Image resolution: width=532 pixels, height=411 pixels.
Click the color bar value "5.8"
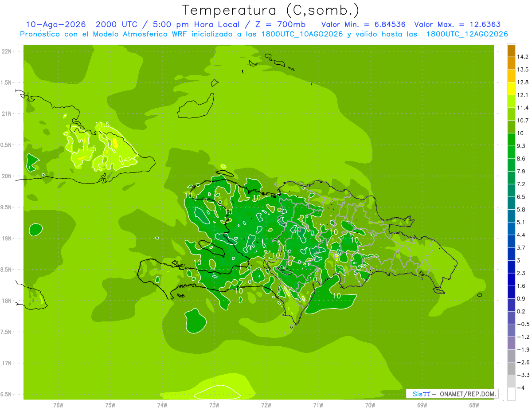point(521,209)
